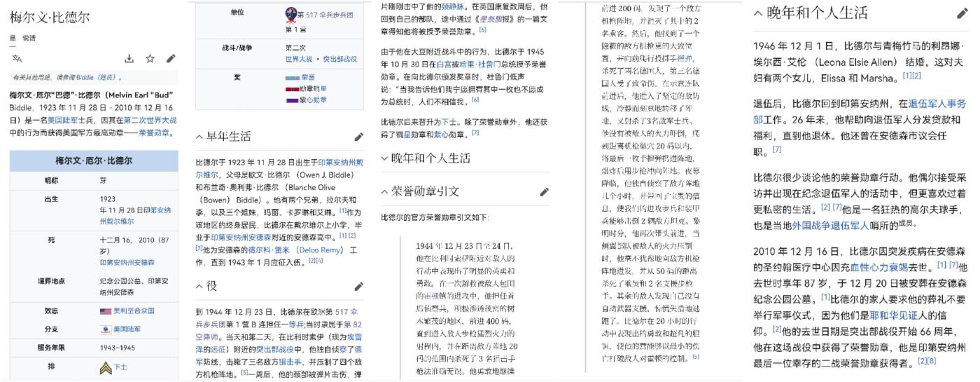
Task: Click the purple ribbon beside 紫心勋章
Action: (x=292, y=100)
